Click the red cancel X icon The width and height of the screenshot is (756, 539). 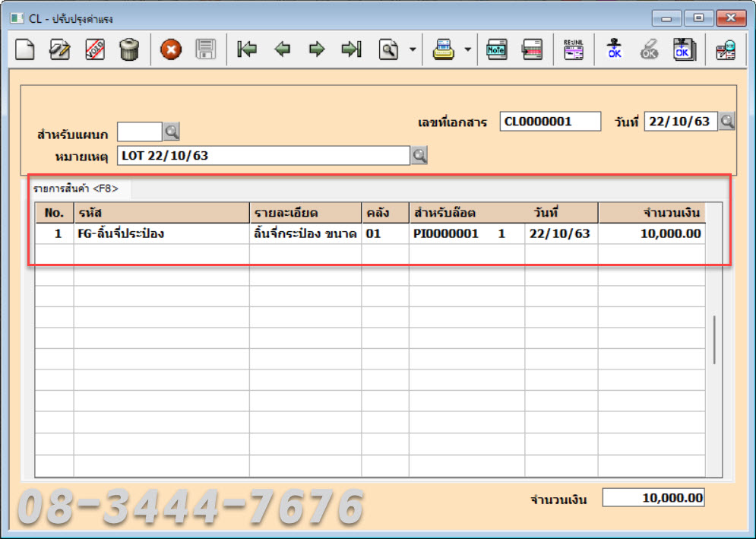tap(171, 49)
